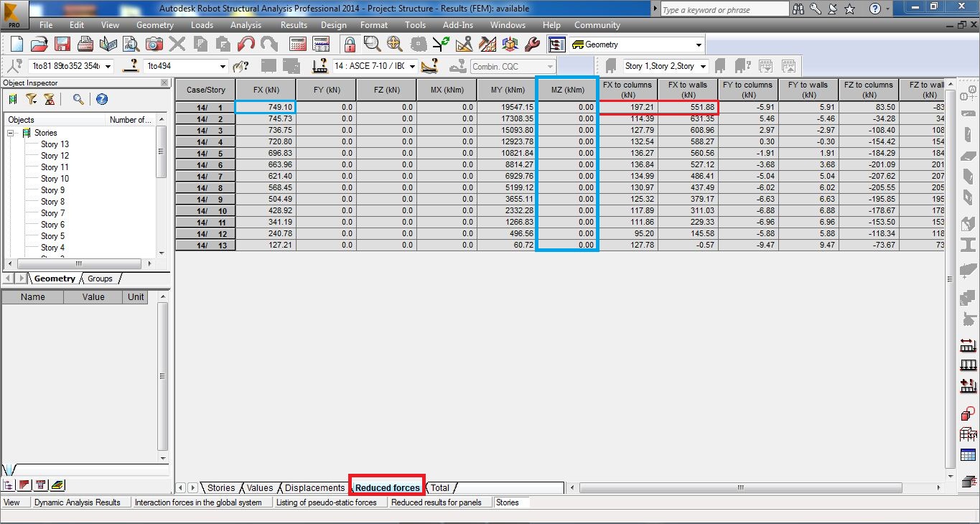Select row header 14/ 13
The width and height of the screenshot is (980, 524).
tap(205, 245)
